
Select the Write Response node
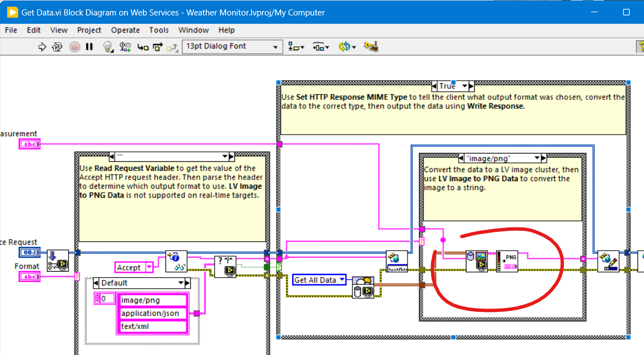(x=609, y=261)
